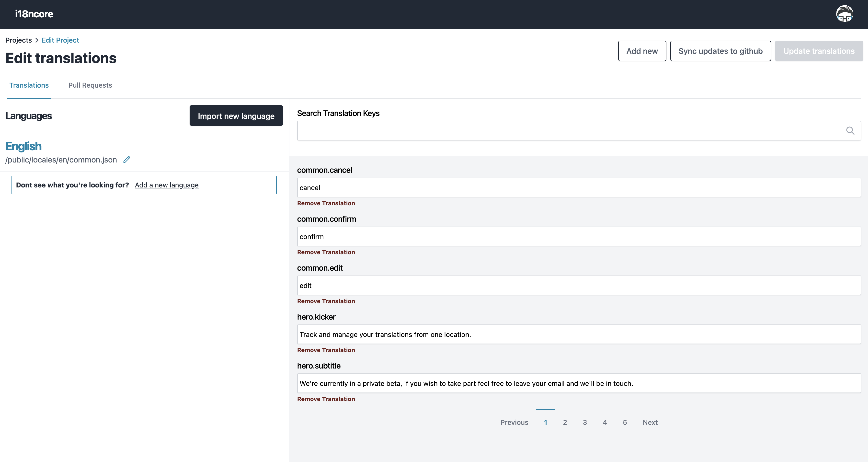Click the hero.kicker translation input
This screenshot has width=868, height=462.
click(579, 334)
